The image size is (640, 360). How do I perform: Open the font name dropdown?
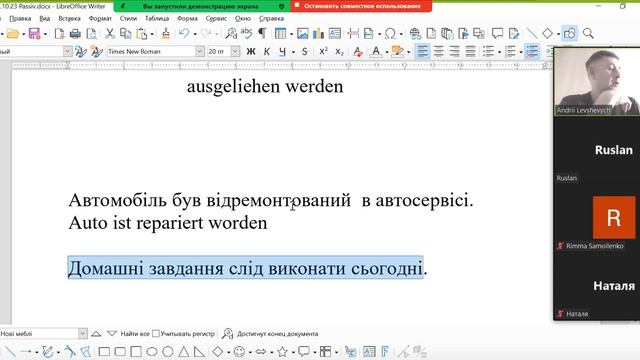(x=200, y=52)
